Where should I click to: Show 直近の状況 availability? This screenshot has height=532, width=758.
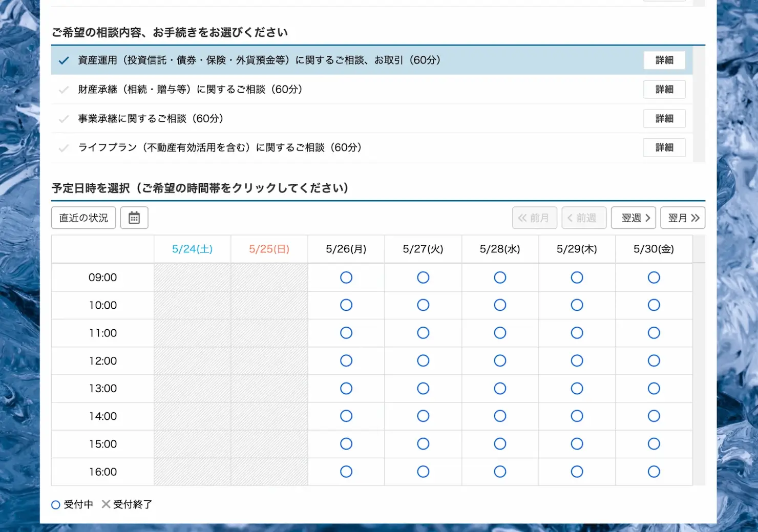[83, 218]
